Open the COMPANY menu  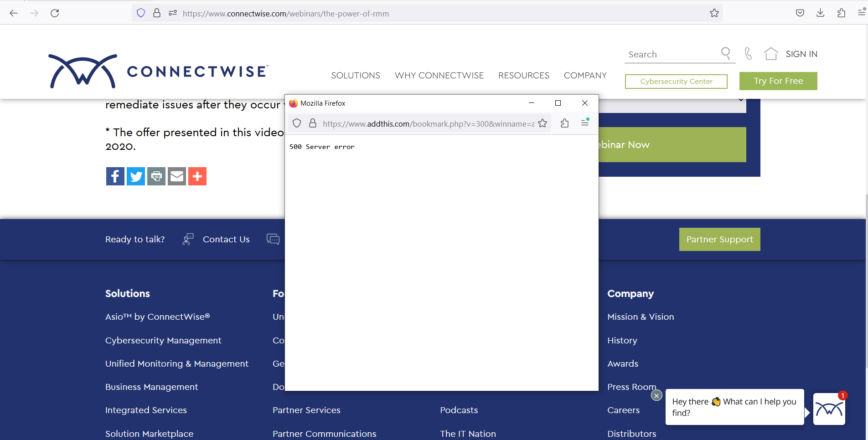(x=585, y=75)
